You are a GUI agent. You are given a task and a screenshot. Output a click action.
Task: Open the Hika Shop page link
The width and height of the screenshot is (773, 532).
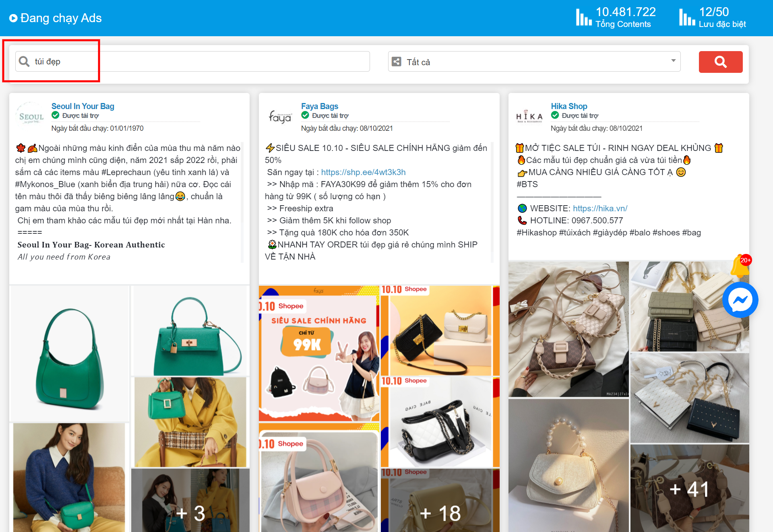tap(569, 106)
